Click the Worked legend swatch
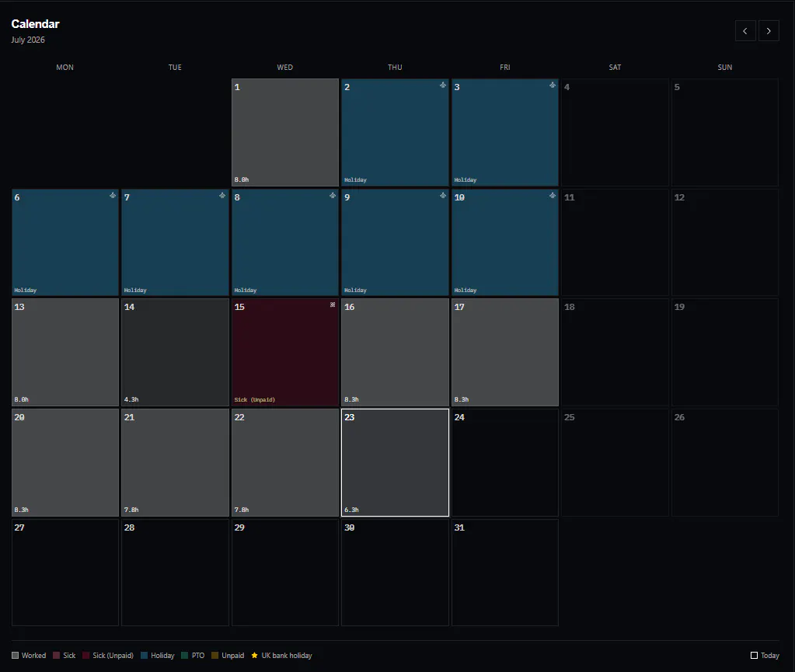The width and height of the screenshot is (795, 672). (x=16, y=655)
